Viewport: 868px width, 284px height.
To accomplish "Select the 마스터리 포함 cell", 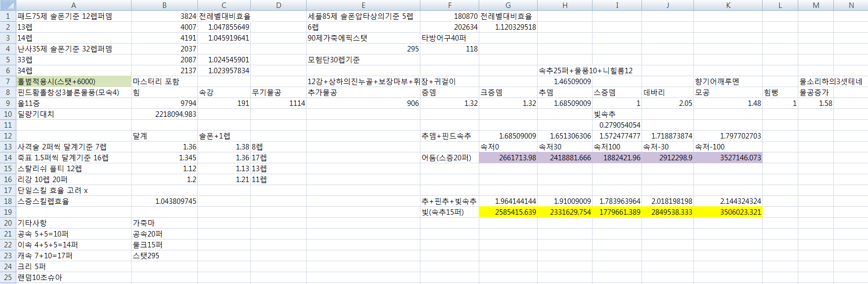I will click(x=164, y=82).
